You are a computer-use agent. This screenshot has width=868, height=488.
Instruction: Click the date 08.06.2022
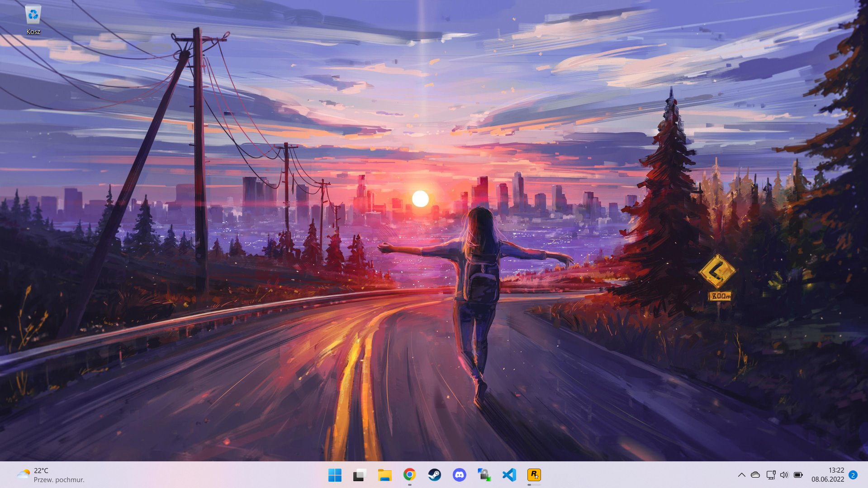827,479
